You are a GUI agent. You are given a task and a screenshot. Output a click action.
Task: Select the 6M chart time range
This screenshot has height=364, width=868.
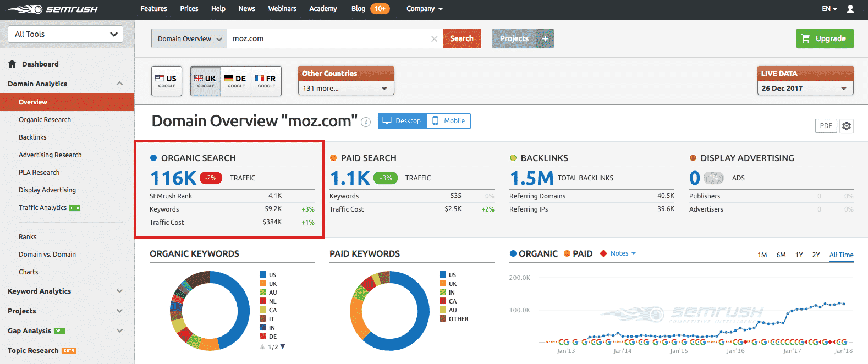coord(781,255)
